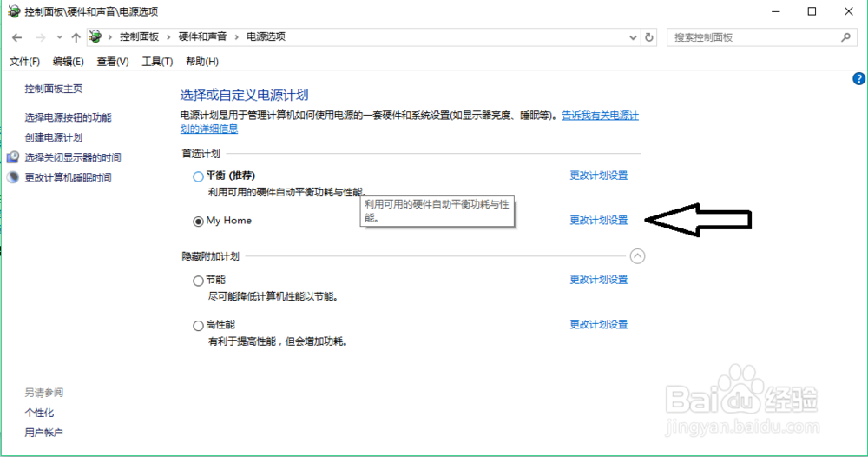The width and height of the screenshot is (868, 457).
Task: Click the Control Panel icon in address bar
Action: pyautogui.click(x=95, y=36)
